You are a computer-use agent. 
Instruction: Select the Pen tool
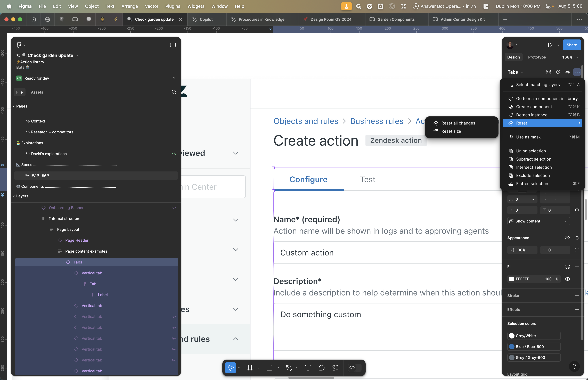pyautogui.click(x=289, y=368)
